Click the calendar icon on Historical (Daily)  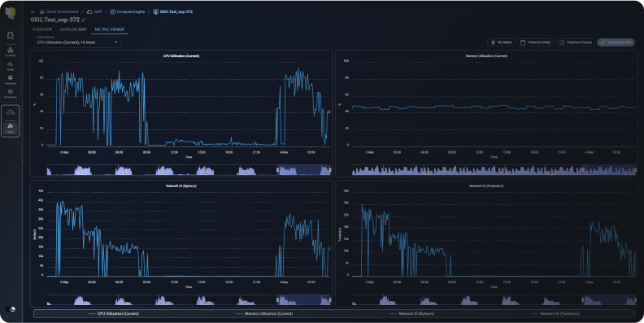click(523, 42)
